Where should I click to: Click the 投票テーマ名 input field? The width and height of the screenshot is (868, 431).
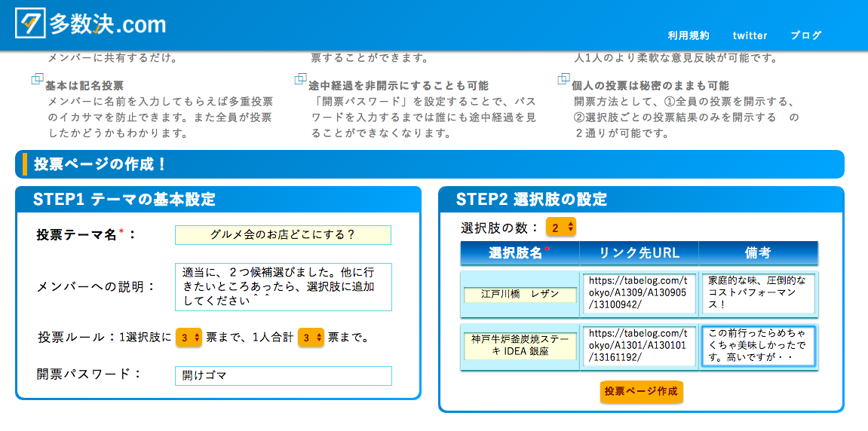pos(283,234)
